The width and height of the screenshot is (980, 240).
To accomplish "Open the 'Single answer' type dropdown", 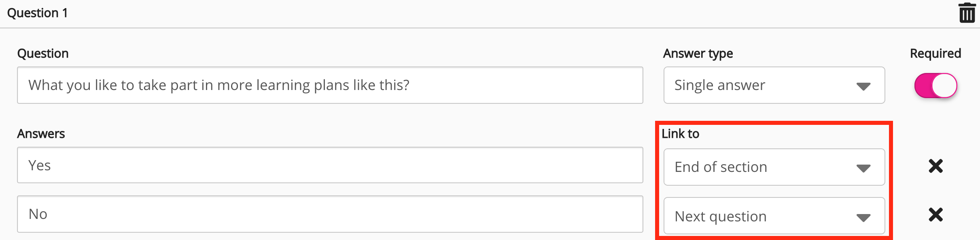I will click(x=774, y=85).
